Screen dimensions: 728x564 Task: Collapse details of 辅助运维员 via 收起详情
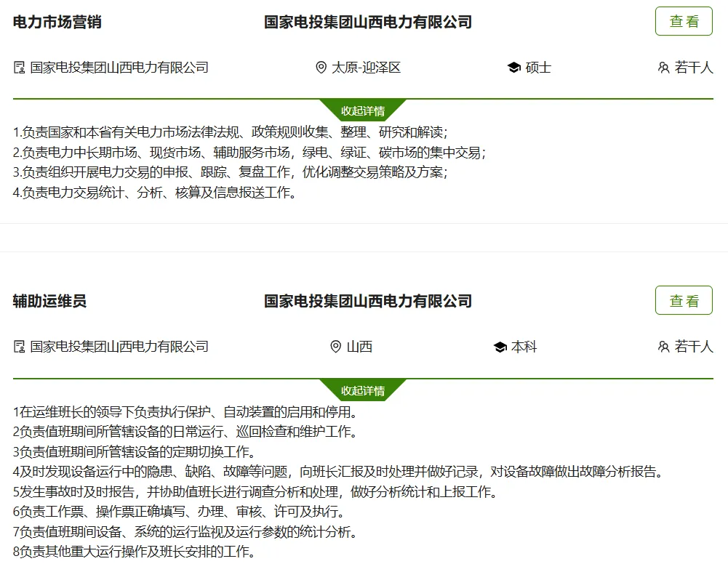(x=363, y=390)
